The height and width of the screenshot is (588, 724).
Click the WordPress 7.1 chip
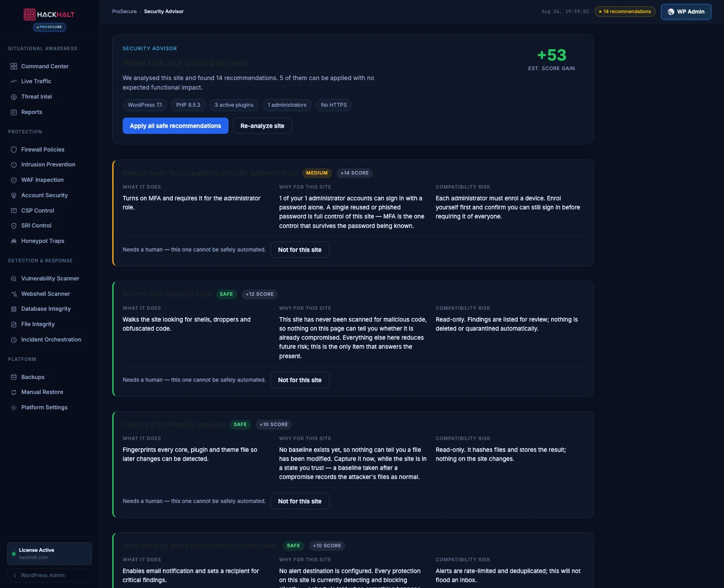[x=145, y=105]
